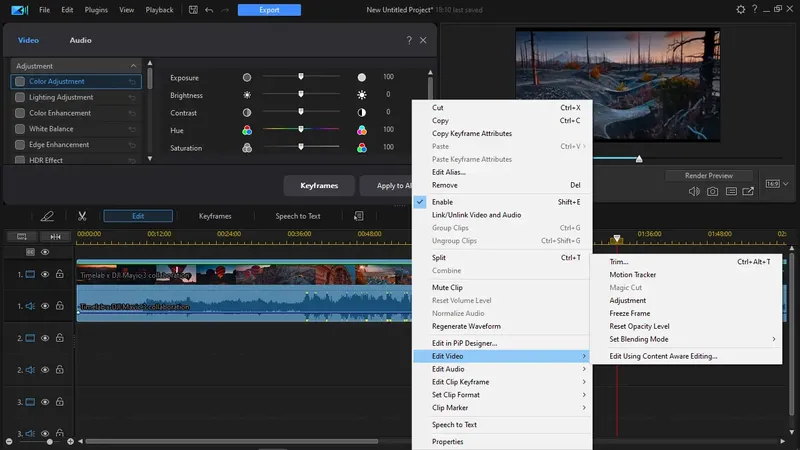Enable the Lighting Adjustment checkbox

(x=20, y=97)
